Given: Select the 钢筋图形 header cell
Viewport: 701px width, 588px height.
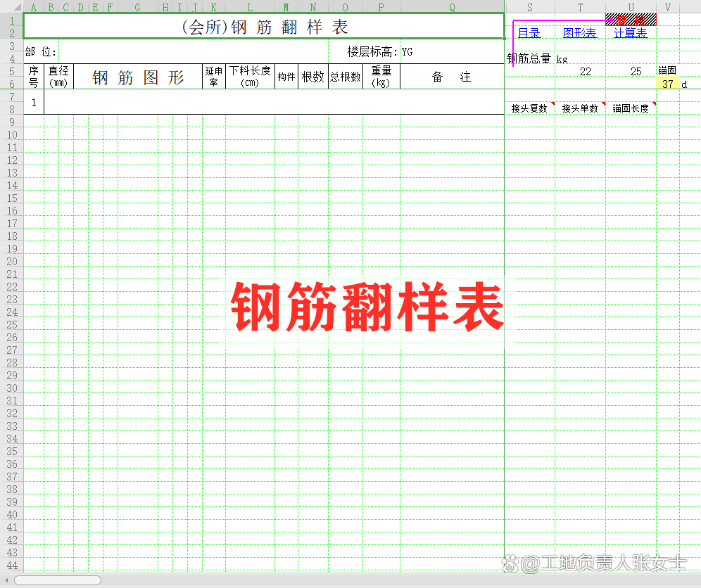Looking at the screenshot, I should pyautogui.click(x=138, y=77).
